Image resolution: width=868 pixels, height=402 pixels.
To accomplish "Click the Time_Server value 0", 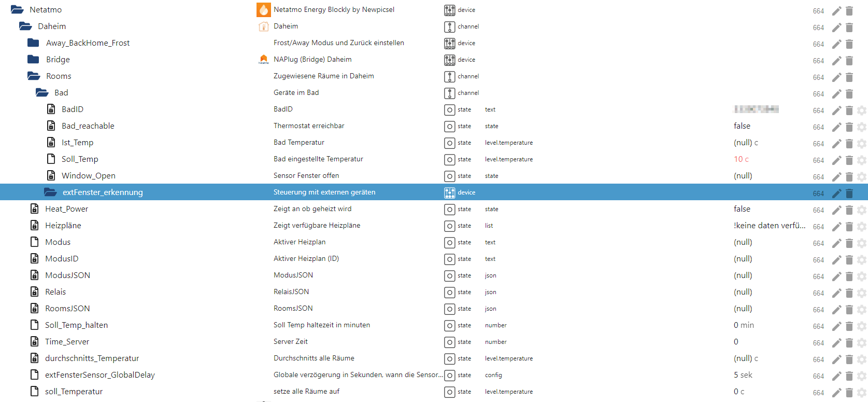I will tap(736, 341).
